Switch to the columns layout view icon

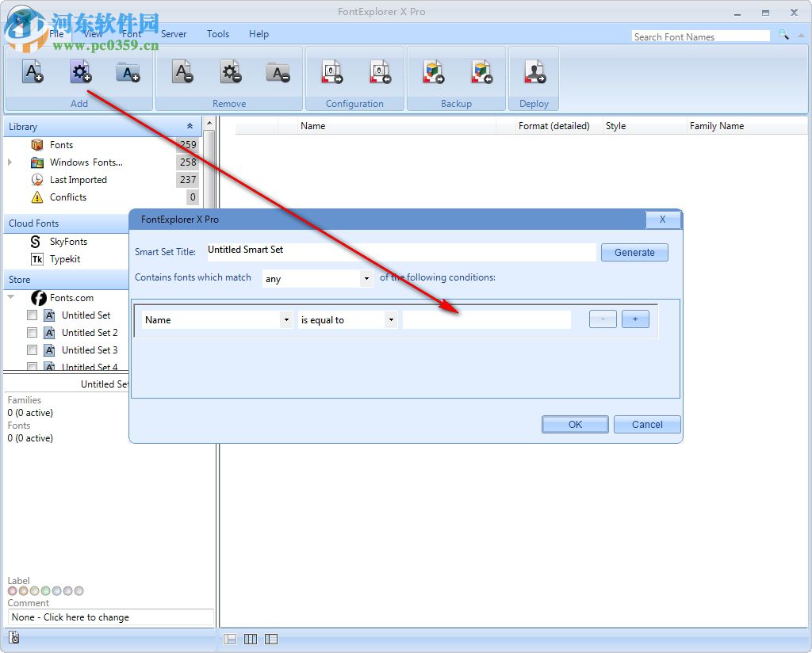click(x=251, y=640)
